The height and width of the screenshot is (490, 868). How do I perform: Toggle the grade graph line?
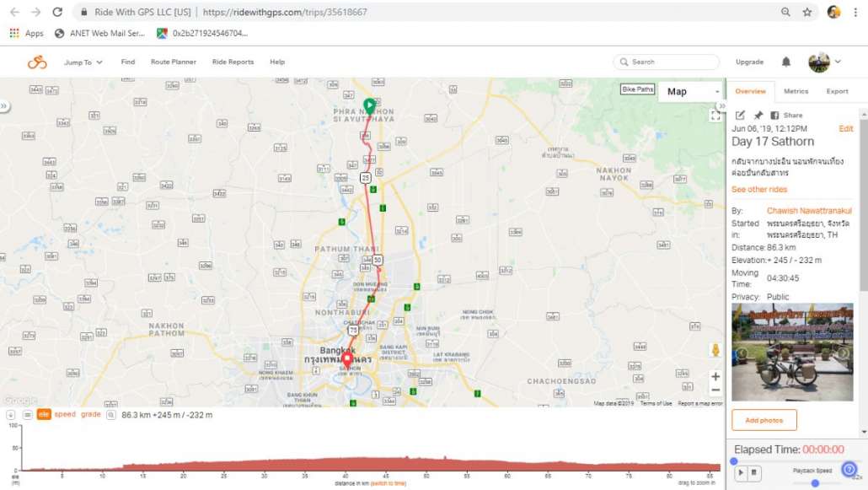click(91, 414)
